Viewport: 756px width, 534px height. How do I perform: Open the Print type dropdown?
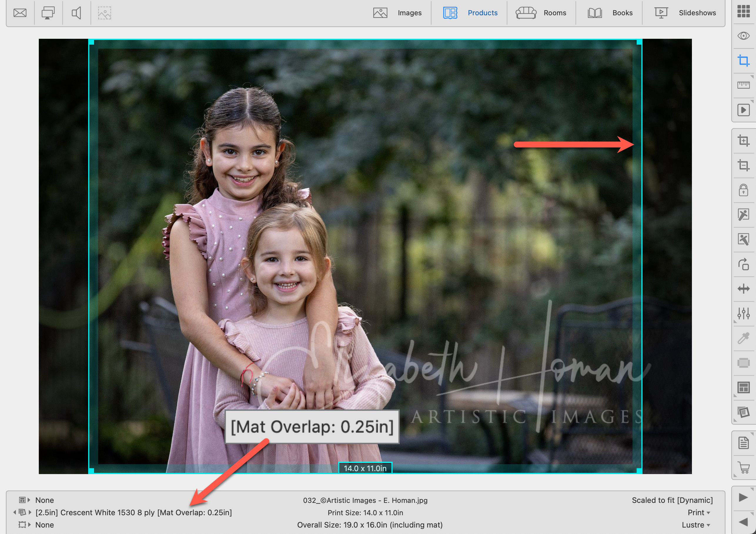point(698,512)
